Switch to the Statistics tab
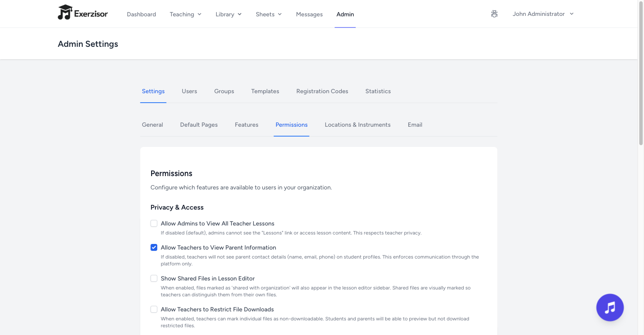This screenshot has width=644, height=335. (x=378, y=91)
